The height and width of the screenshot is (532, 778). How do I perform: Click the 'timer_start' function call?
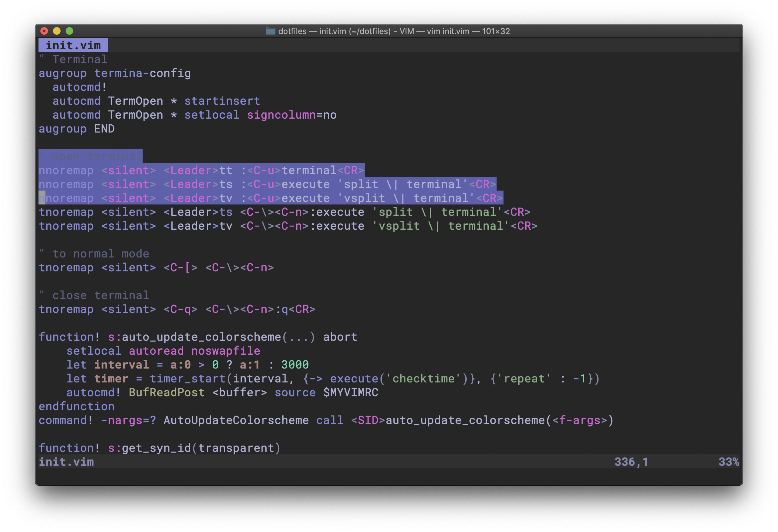(x=187, y=379)
